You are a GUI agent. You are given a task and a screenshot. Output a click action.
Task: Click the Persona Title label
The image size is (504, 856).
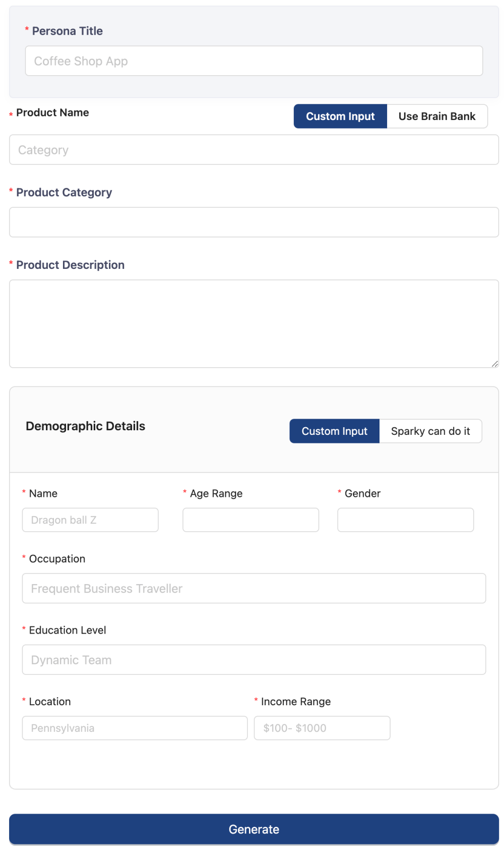pyautogui.click(x=68, y=31)
